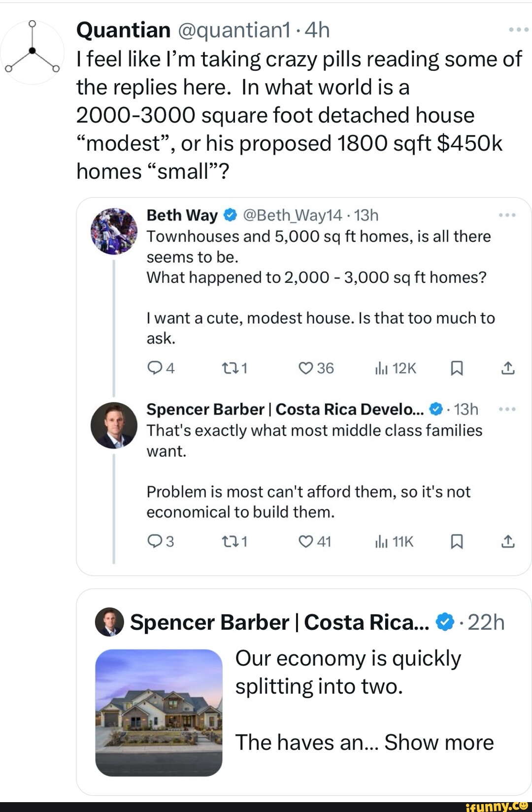Image resolution: width=532 pixels, height=812 pixels.
Task: Open Quantian's profile avatar
Action: pos(32,51)
